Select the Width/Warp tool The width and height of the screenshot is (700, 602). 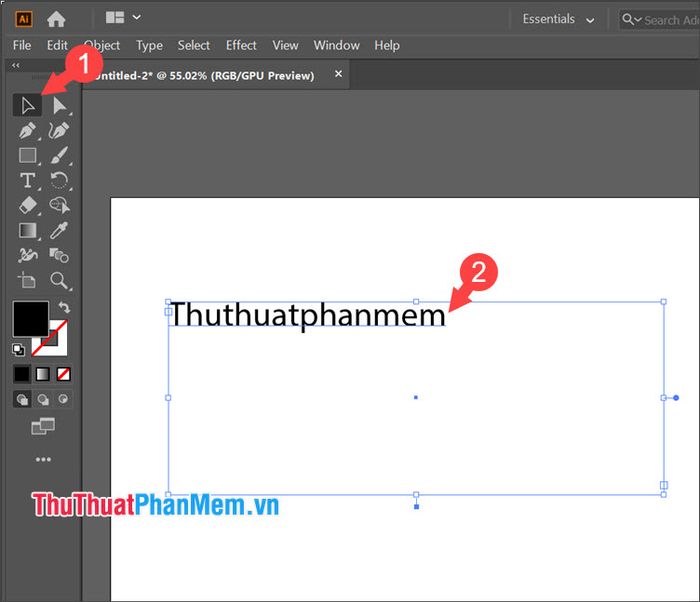tap(28, 255)
